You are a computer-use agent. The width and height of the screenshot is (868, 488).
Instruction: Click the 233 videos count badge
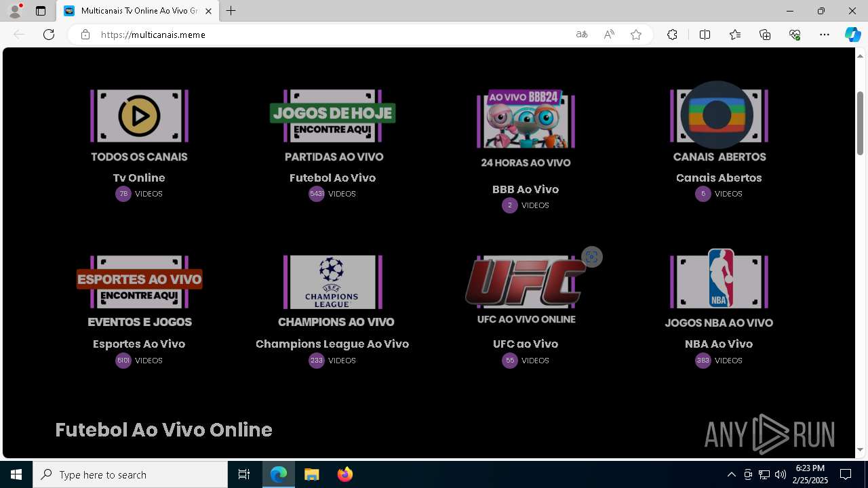tap(317, 361)
